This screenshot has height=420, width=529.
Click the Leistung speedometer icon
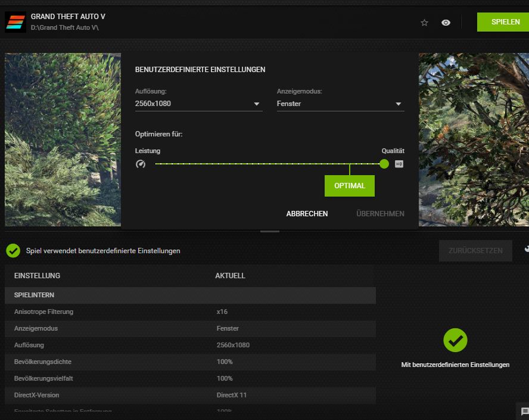(x=141, y=164)
